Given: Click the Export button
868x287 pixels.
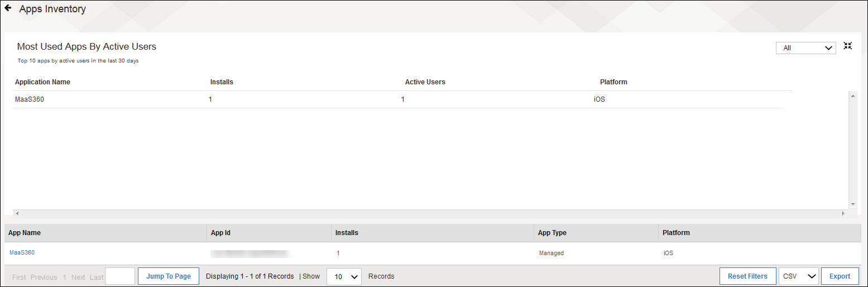Looking at the screenshot, I should (840, 276).
